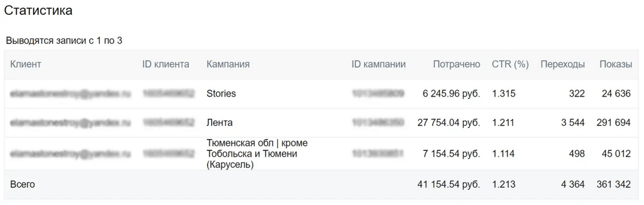Click the CTR (%) column header

[x=510, y=64]
